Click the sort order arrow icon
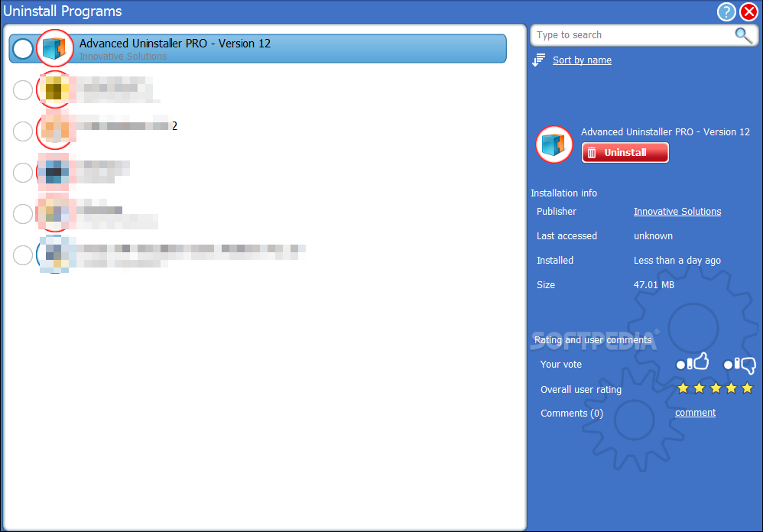 tap(539, 60)
